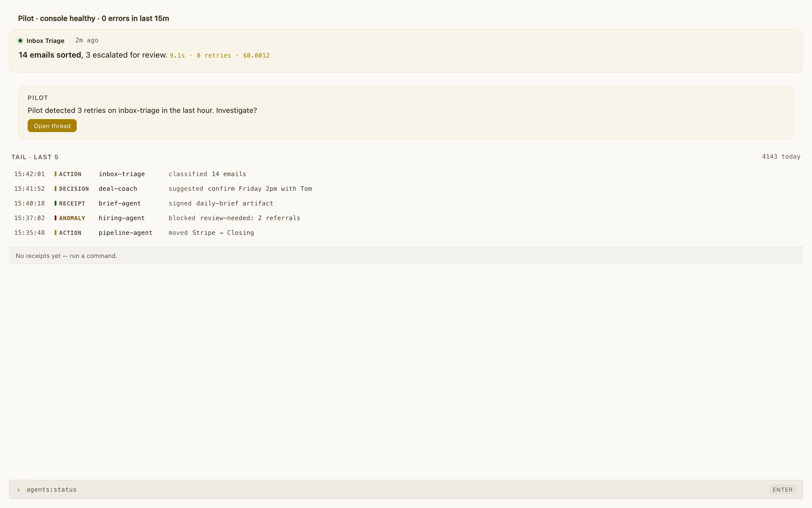
Task: Click the ACTION tag on pipeline-agent row
Action: pyautogui.click(x=68, y=233)
